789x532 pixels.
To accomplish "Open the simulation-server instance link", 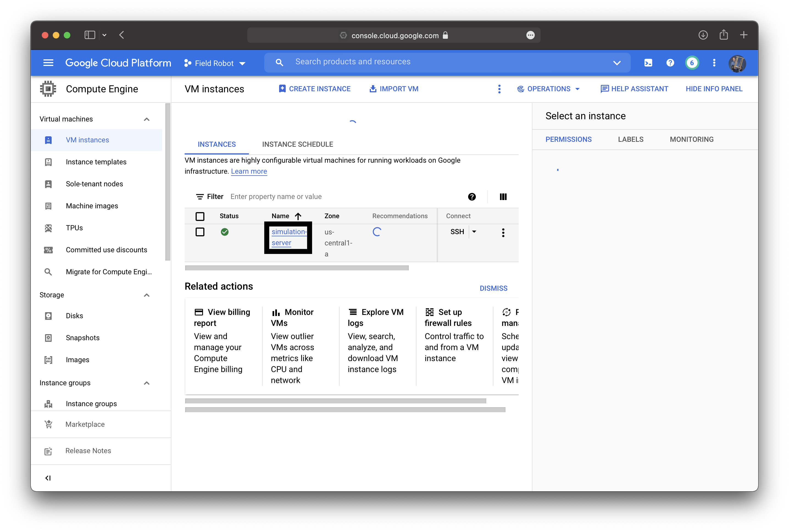I will click(289, 237).
